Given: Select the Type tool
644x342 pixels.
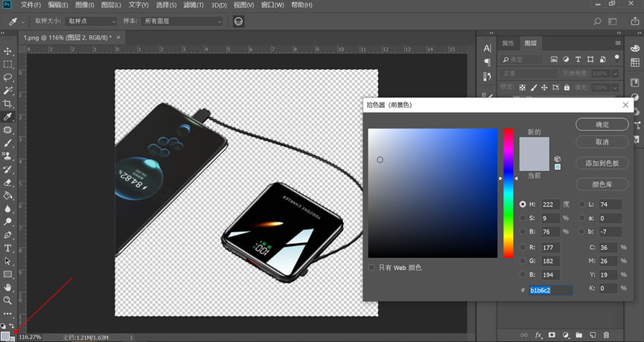Looking at the screenshot, I should [8, 248].
